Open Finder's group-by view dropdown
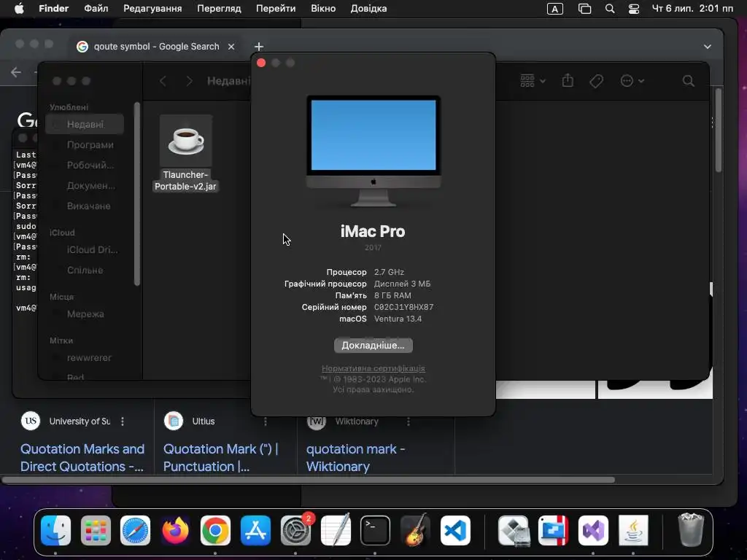The height and width of the screenshot is (560, 747). [x=533, y=80]
